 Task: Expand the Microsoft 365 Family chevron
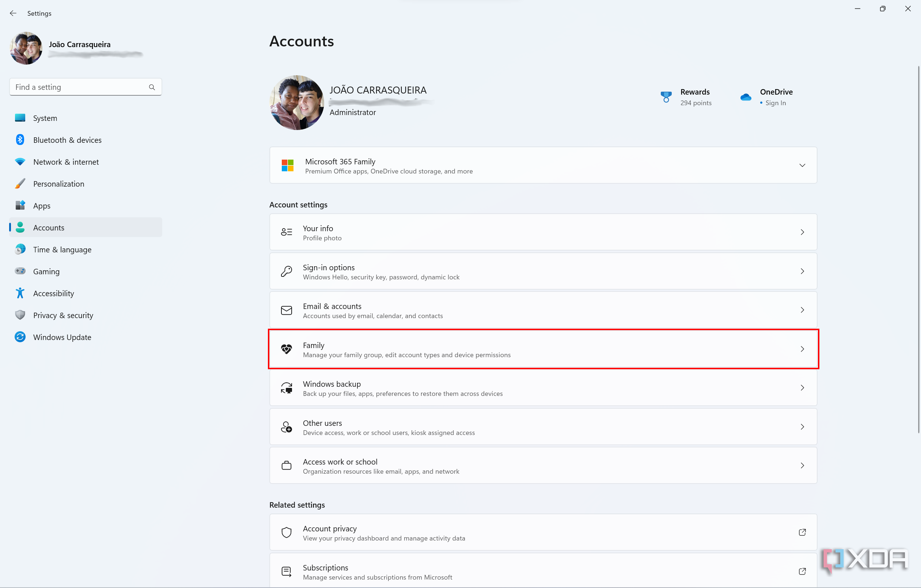tap(802, 165)
